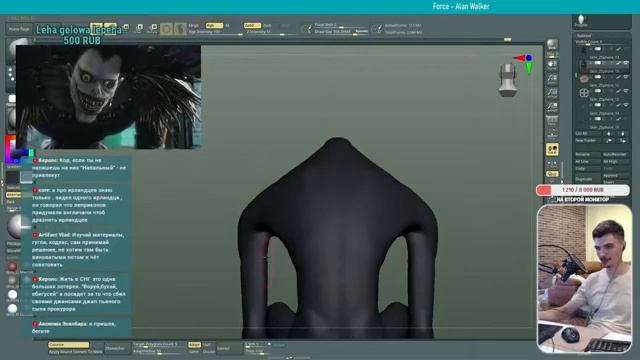
Task: Click the lips subtool thumbnail in Subtool list
Action: click(x=584, y=79)
